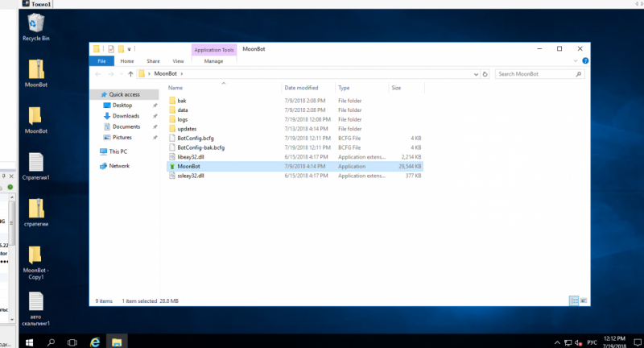Open the Action Center notifications icon
This screenshot has width=644, height=348.
pos(638,342)
